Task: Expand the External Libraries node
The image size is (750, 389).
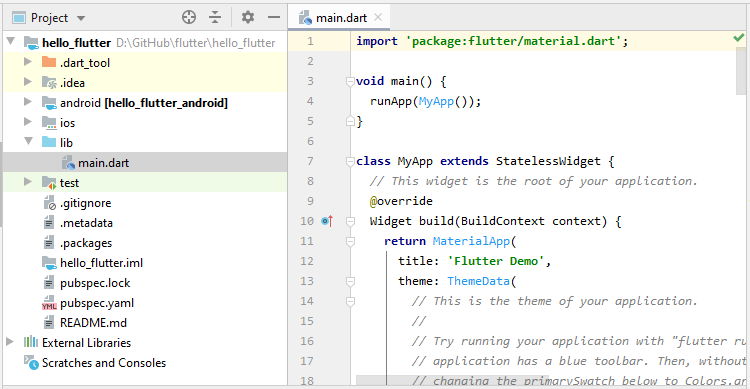Action: coord(10,342)
